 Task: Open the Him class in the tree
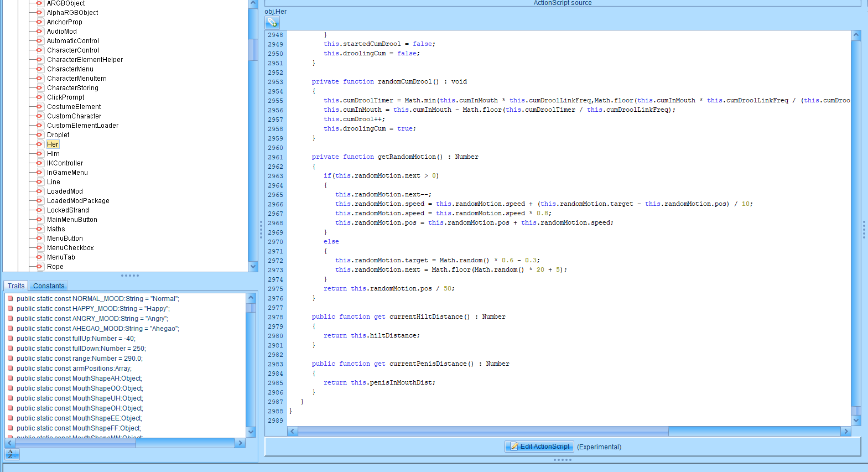click(x=53, y=154)
